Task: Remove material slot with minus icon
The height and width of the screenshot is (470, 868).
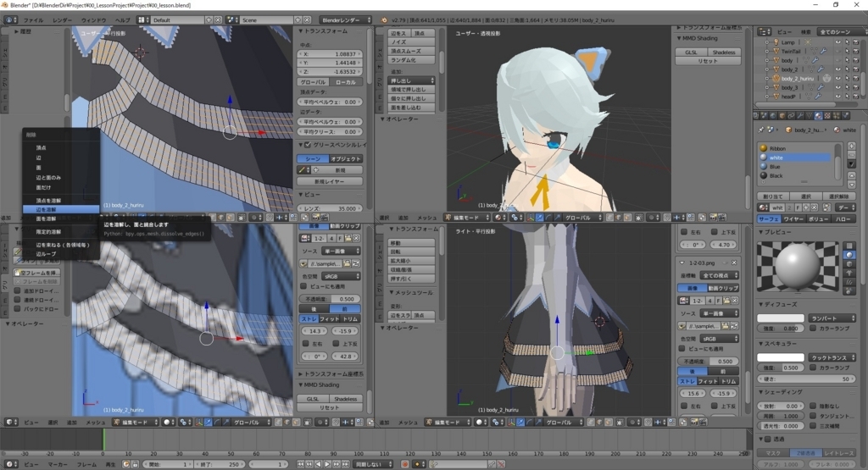Action: (851, 156)
